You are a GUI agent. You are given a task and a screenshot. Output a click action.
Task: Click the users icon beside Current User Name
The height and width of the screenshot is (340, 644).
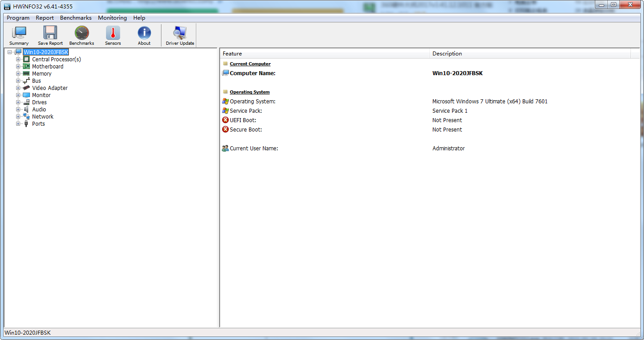(225, 148)
